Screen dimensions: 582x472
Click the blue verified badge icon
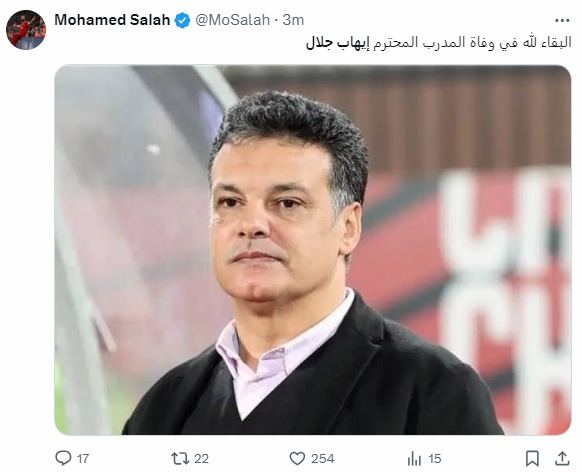pos(182,20)
